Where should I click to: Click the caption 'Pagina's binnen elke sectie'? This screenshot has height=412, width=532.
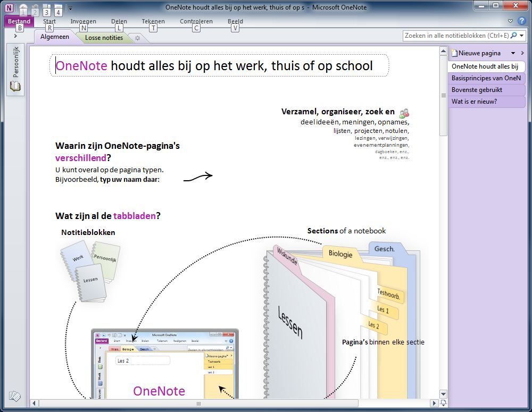383,342
